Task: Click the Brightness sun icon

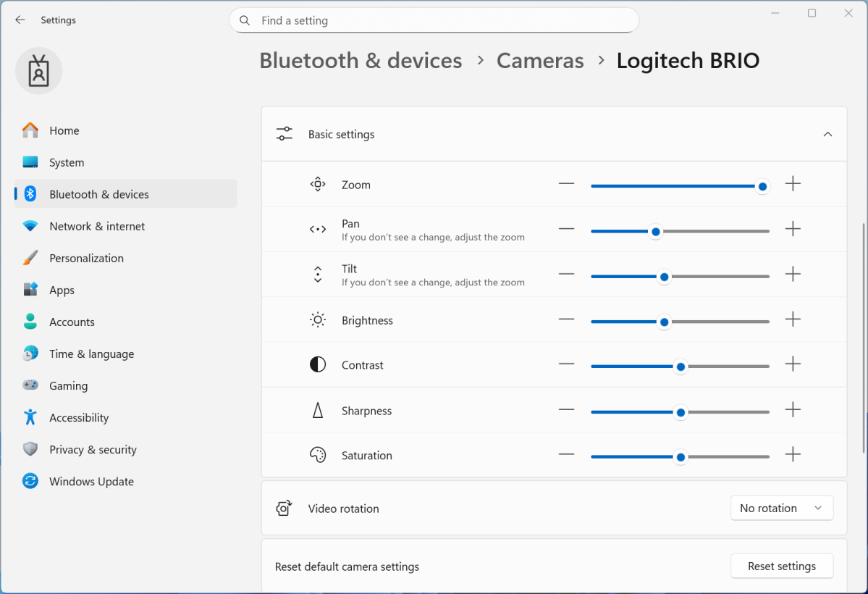Action: coord(317,319)
